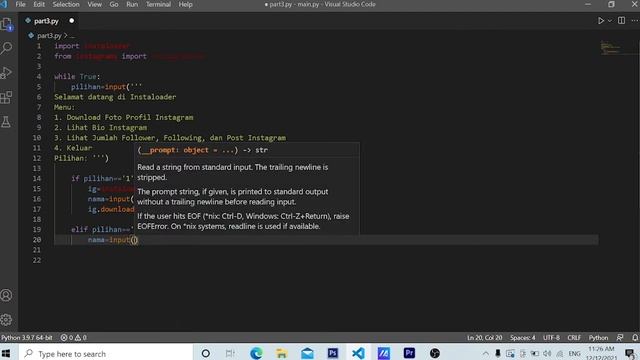This screenshot has height=360, width=640.
Task: Open Run and Debug view
Action: [x=7, y=73]
